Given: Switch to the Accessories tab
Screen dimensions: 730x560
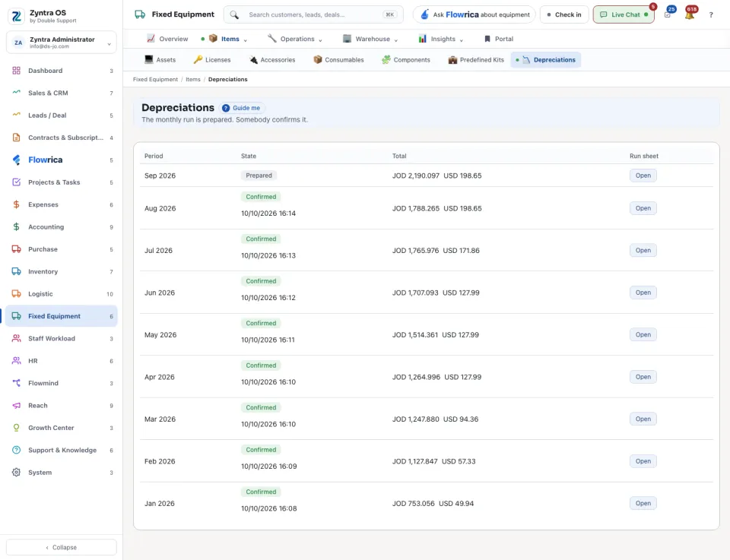Looking at the screenshot, I should click(x=272, y=60).
